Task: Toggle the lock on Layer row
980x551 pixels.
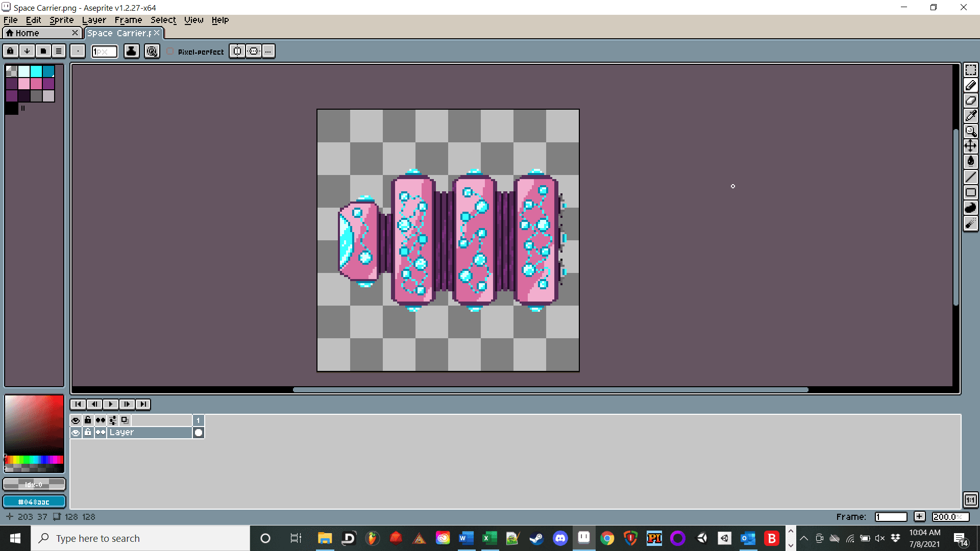Action: point(88,433)
